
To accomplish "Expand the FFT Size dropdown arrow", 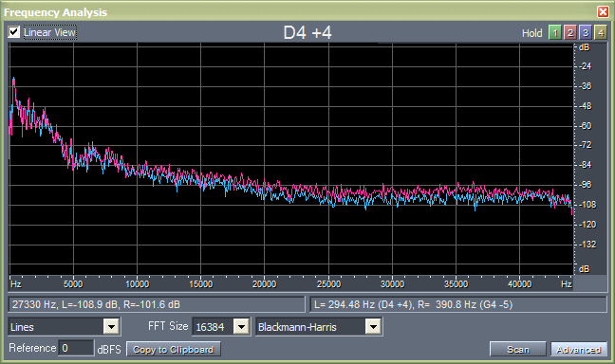I will [x=241, y=326].
